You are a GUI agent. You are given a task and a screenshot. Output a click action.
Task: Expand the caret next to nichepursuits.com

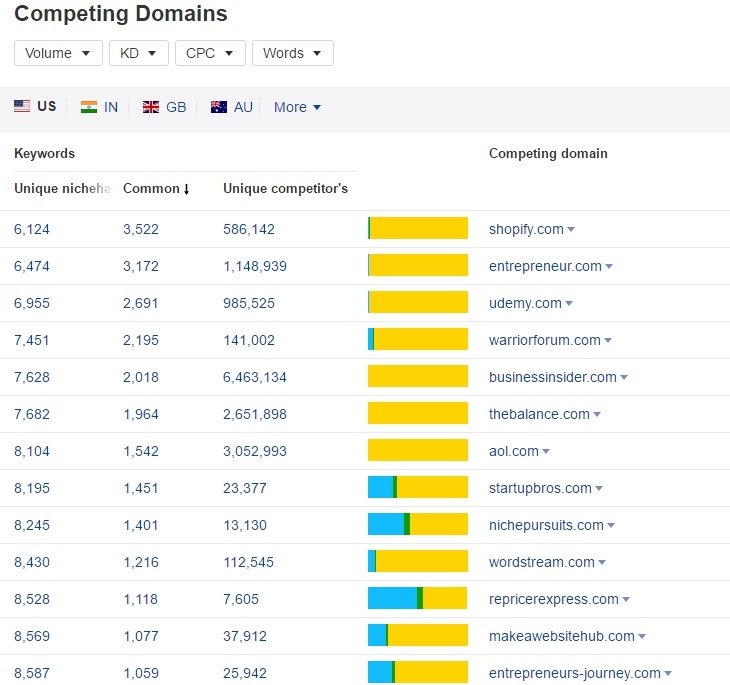611,526
